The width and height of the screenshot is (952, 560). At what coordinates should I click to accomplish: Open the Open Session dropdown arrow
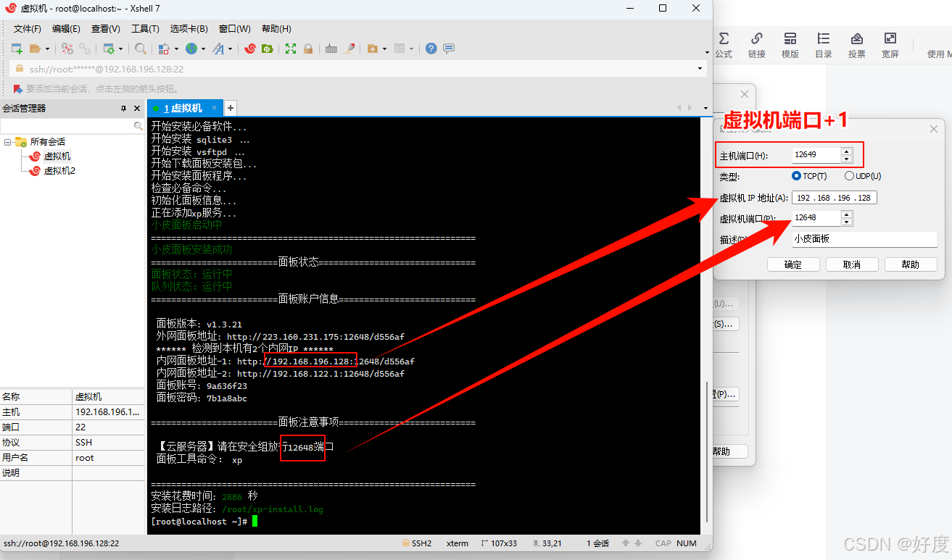pyautogui.click(x=48, y=49)
